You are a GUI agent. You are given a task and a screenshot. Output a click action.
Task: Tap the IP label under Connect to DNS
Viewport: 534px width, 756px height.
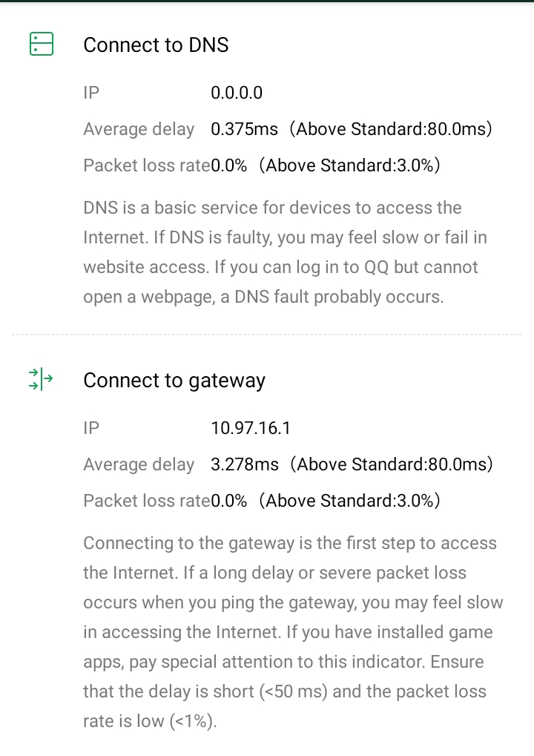(91, 93)
